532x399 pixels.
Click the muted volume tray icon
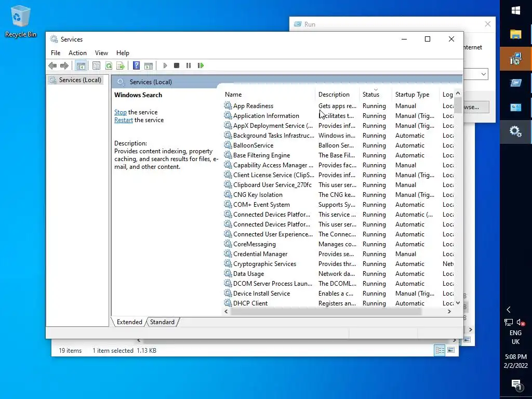pyautogui.click(x=521, y=322)
